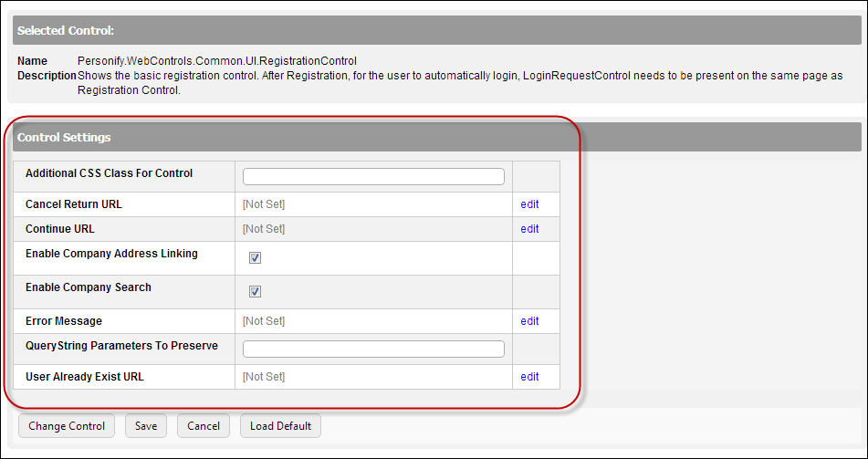Select the Personify.WebControls.Common.UI.RegistrationControl name text

click(x=217, y=61)
